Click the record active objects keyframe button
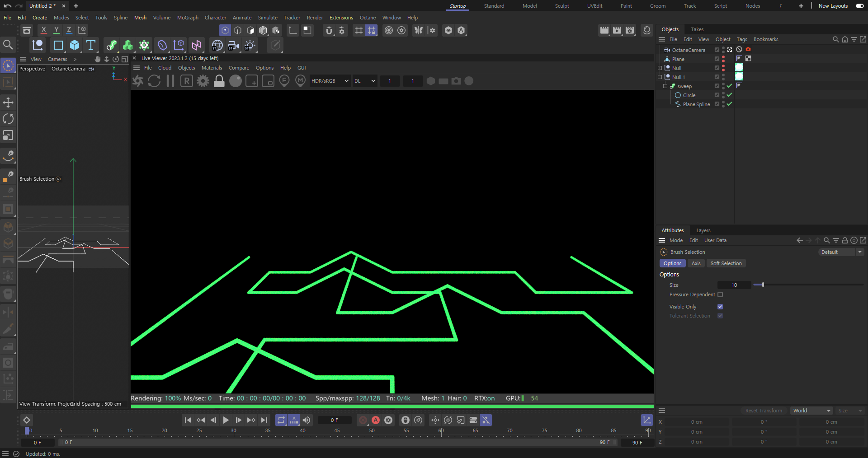This screenshot has height=458, width=868. 363,420
